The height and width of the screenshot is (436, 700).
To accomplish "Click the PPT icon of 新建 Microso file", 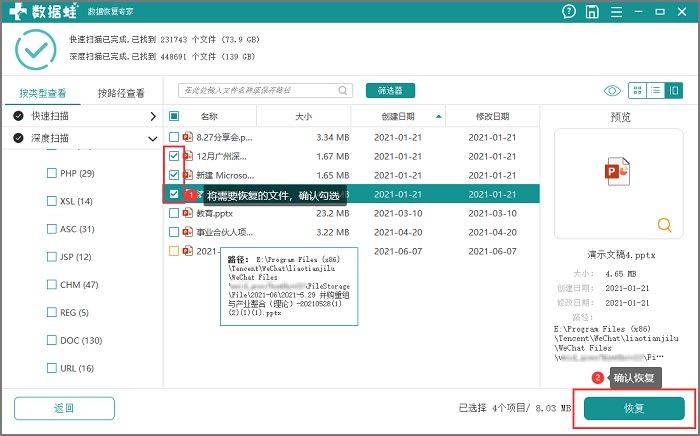I will pos(188,175).
